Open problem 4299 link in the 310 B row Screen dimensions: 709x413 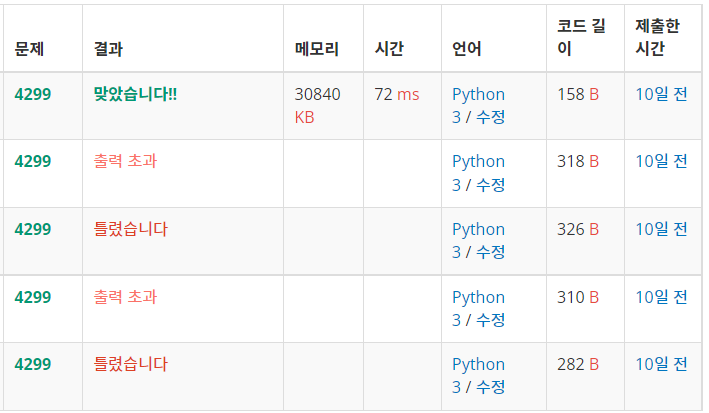tap(33, 297)
